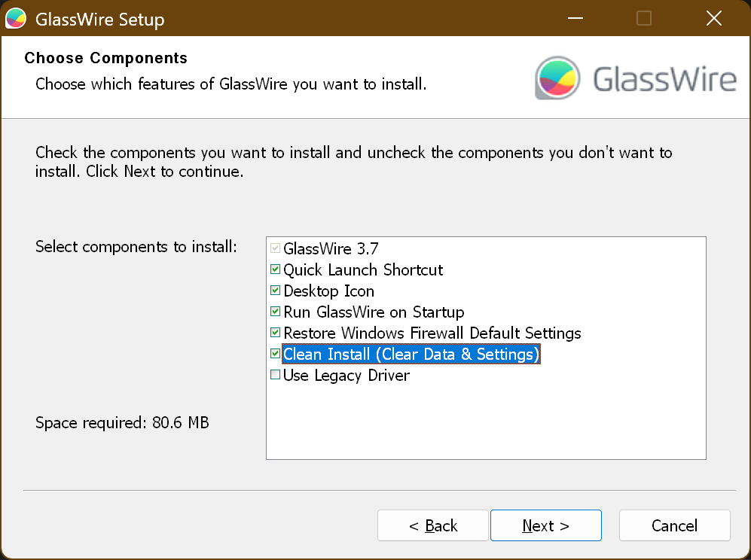This screenshot has height=560, width=751.
Task: Select the Desktop Icon list item
Action: coord(328,291)
